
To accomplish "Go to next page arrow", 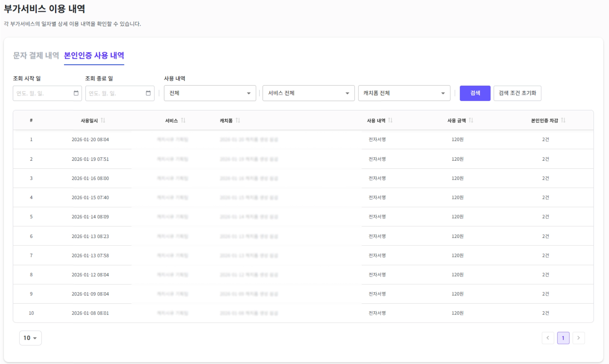I will click(578, 338).
